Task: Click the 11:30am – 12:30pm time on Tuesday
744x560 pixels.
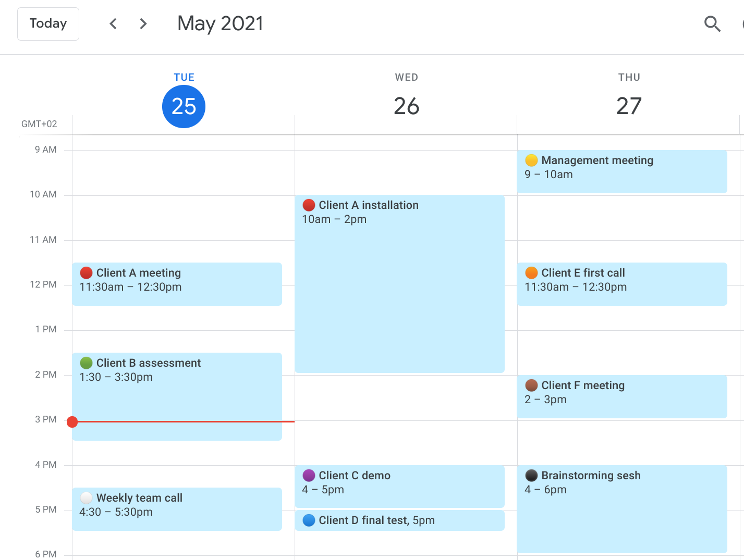Action: point(130,287)
